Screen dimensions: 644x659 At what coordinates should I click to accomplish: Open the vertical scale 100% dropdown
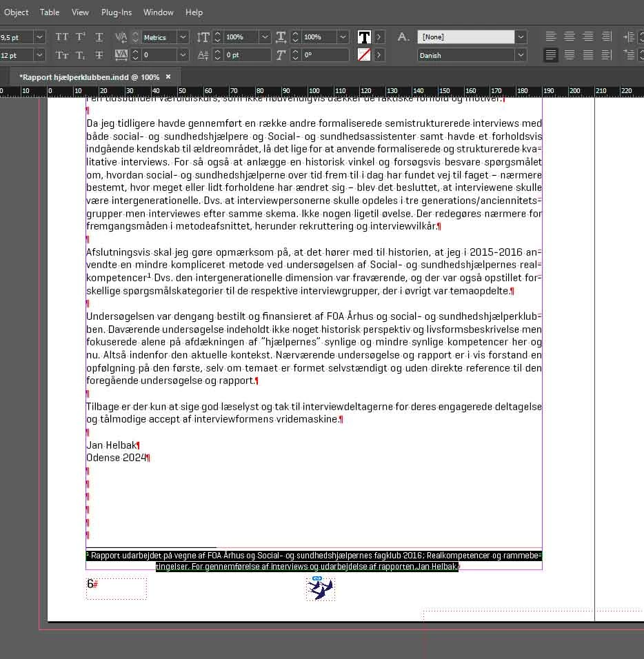pos(265,37)
